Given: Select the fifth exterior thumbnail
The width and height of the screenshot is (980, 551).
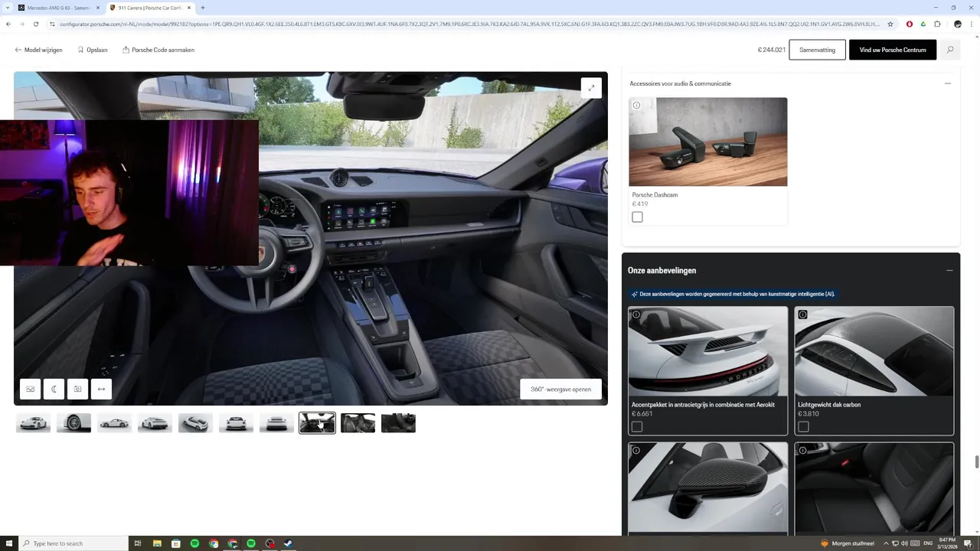Looking at the screenshot, I should tap(195, 422).
